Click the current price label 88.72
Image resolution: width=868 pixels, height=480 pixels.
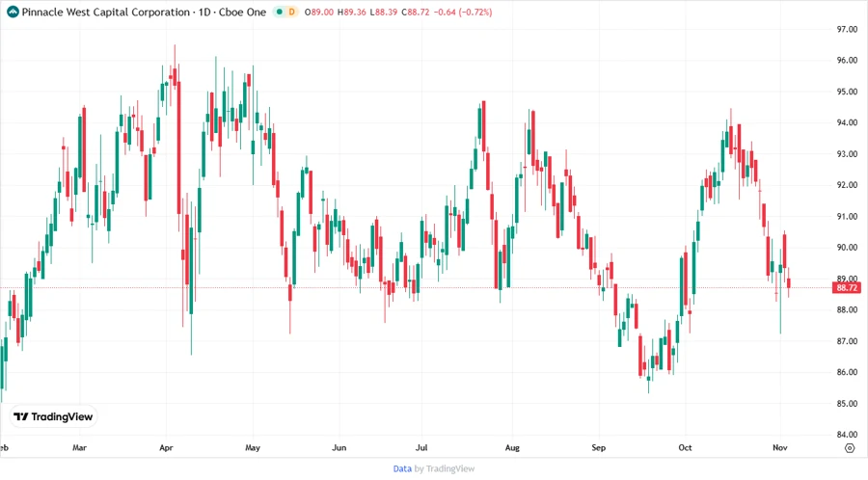point(847,288)
